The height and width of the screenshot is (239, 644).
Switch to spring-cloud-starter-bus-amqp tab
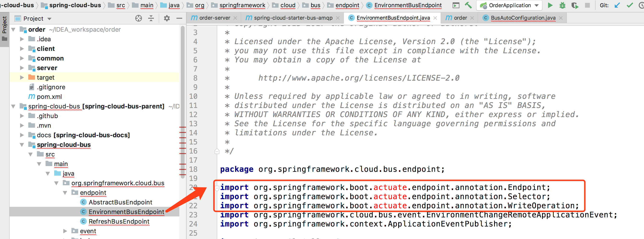tap(293, 18)
